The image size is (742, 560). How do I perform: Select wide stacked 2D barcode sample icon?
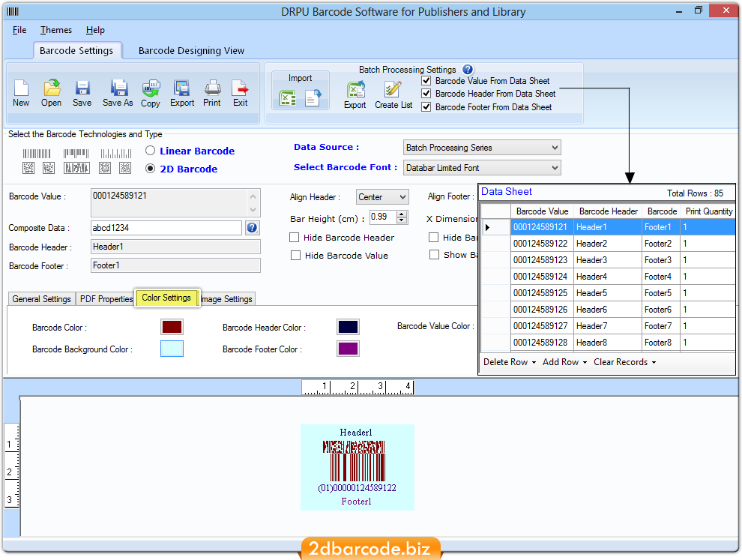[76, 168]
